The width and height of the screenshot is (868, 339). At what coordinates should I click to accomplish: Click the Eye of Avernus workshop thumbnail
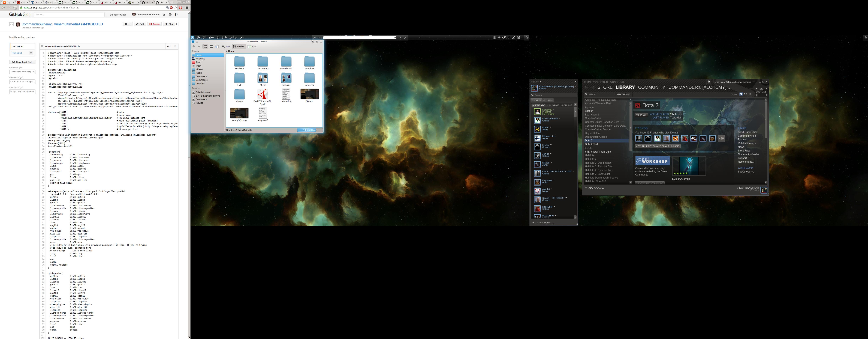pos(689,166)
